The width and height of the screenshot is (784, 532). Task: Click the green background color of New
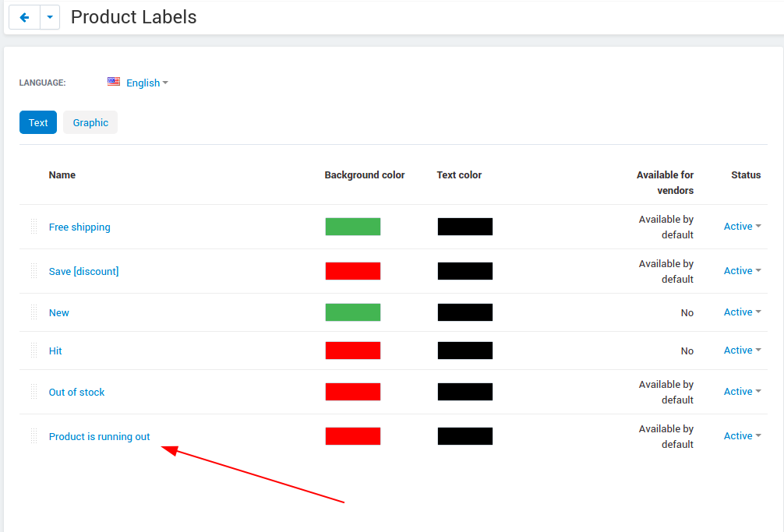[353, 312]
